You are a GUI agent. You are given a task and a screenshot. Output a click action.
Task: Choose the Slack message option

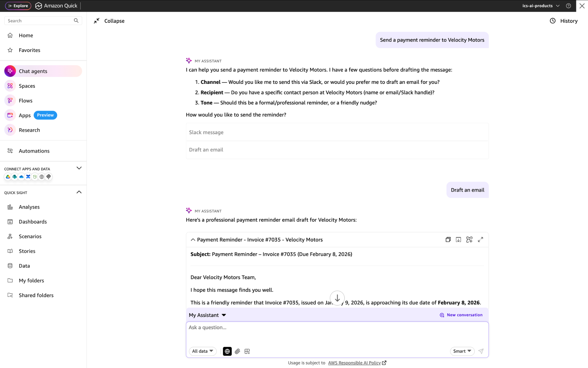337,132
